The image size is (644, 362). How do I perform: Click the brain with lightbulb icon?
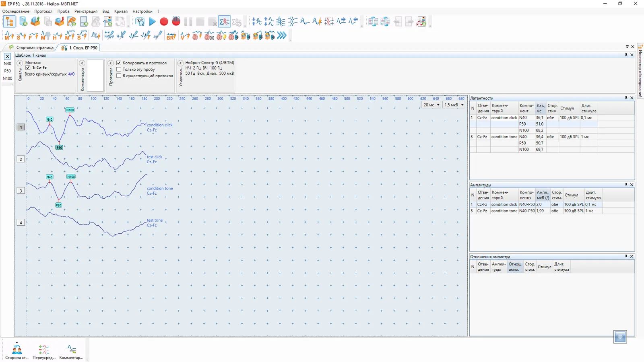221,36
